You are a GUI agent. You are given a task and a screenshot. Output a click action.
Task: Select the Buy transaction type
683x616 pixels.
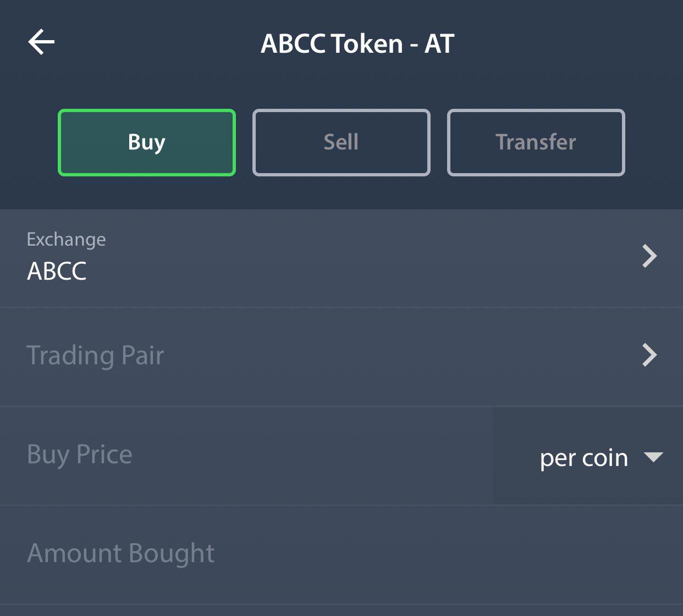point(147,142)
